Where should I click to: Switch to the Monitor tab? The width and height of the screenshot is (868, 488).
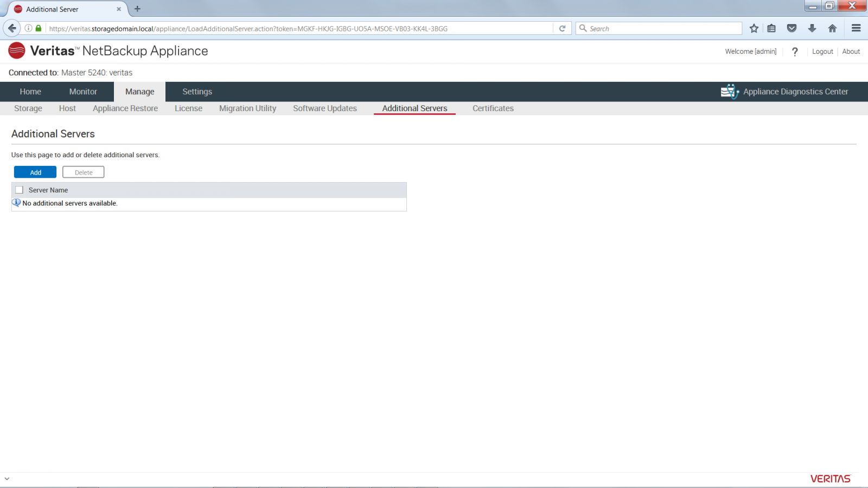click(83, 92)
